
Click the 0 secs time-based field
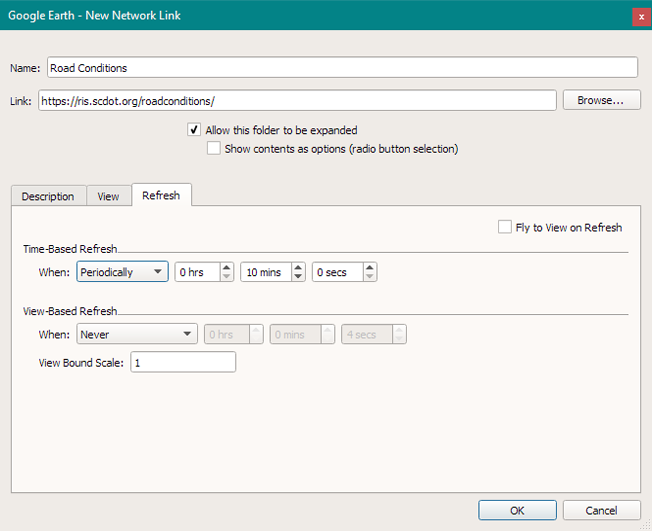[338, 272]
